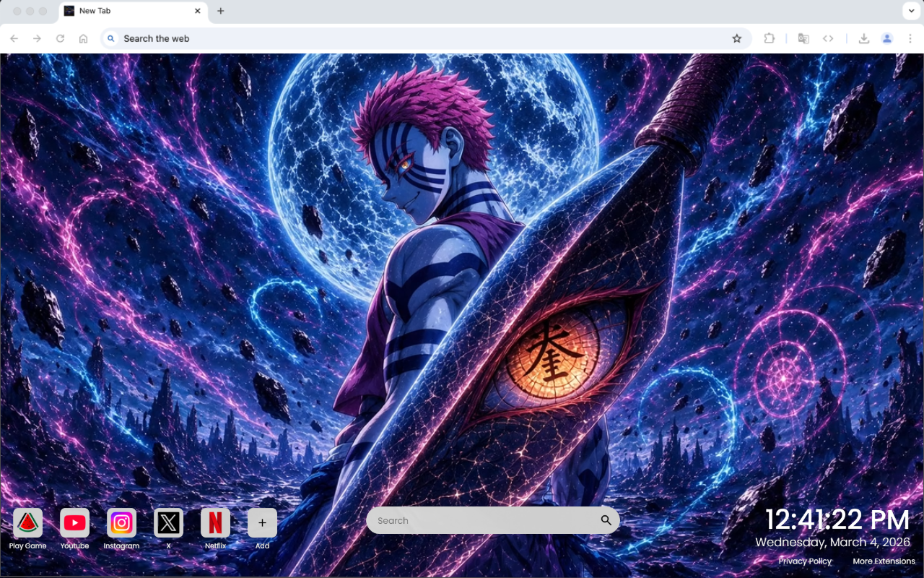Bookmark this page with the star icon
924x578 pixels.
737,38
